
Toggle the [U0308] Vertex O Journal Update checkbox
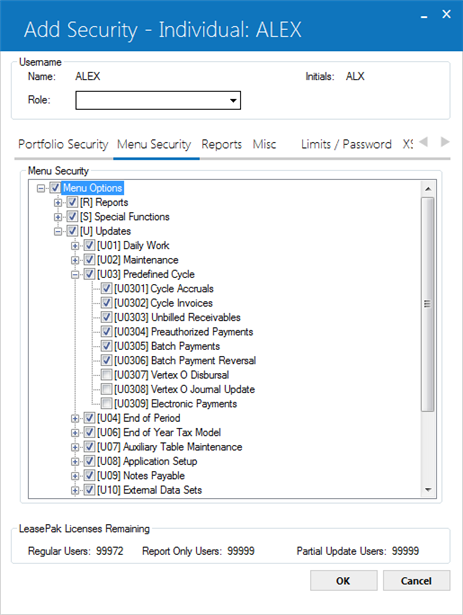(106, 389)
